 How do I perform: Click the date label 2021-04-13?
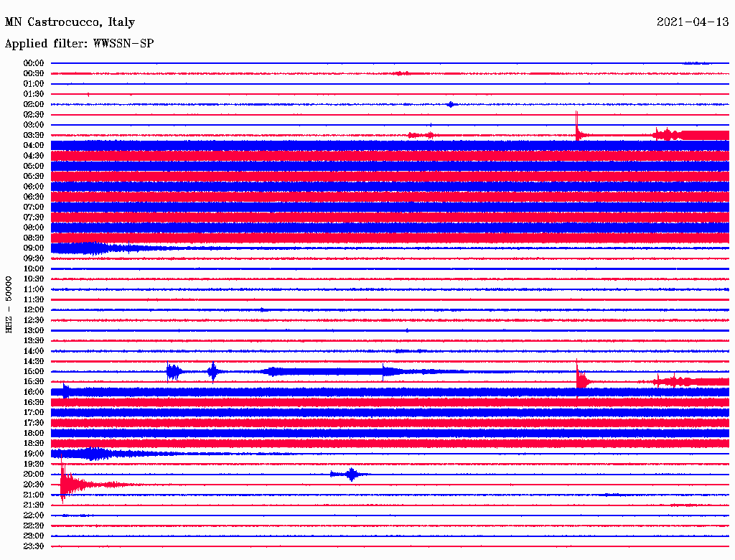(693, 22)
